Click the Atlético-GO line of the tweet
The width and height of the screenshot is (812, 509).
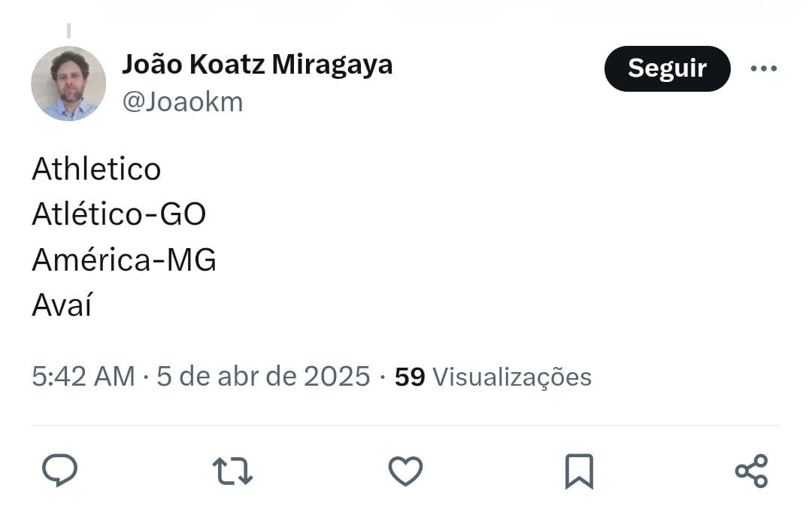(119, 215)
